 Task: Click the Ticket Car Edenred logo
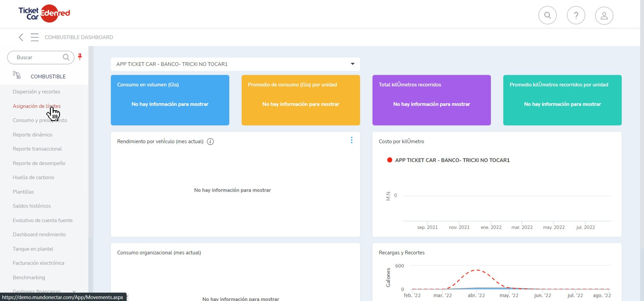coord(44,13)
